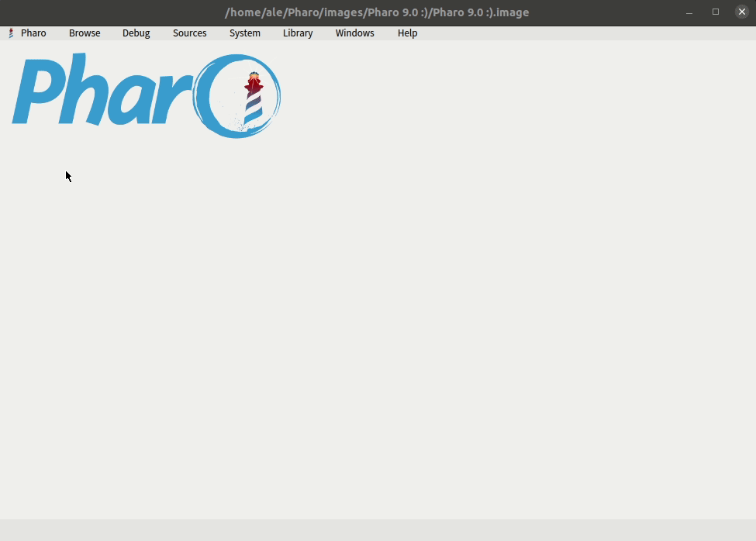Open the Library menu

point(298,33)
